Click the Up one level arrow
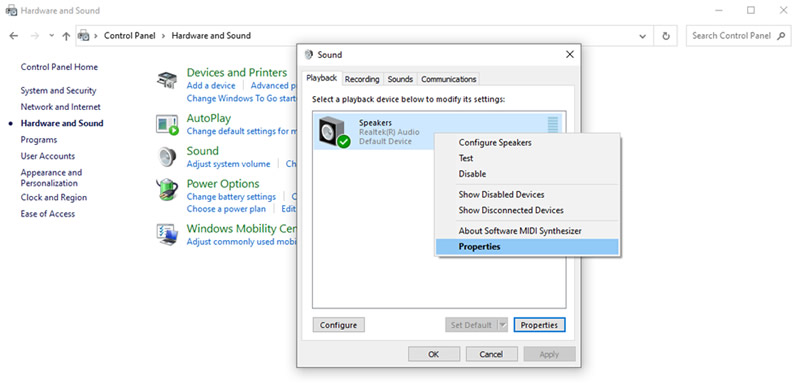Image resolution: width=800 pixels, height=392 pixels. click(x=66, y=36)
